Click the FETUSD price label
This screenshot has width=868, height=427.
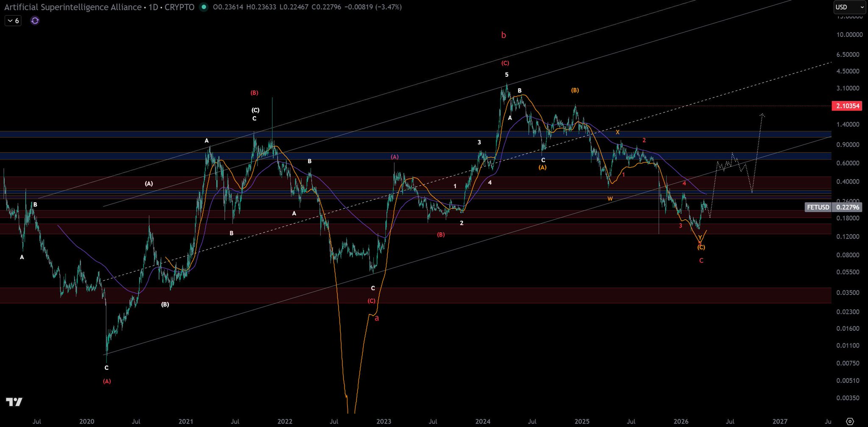(818, 207)
